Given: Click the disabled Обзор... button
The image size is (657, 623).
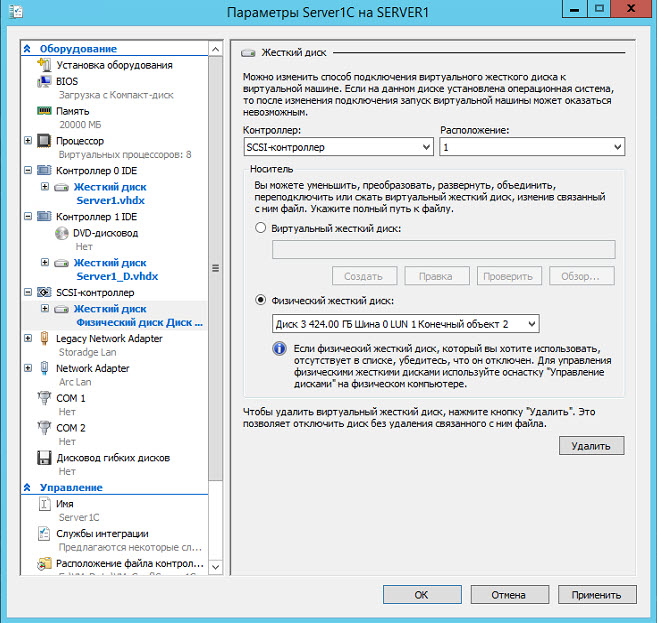Looking at the screenshot, I should (582, 276).
